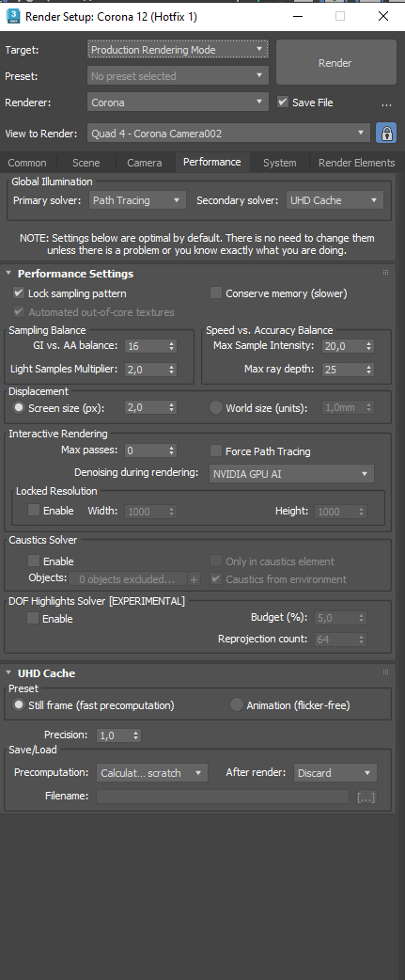Click Performance Settings rollout grip handle

click(385, 273)
